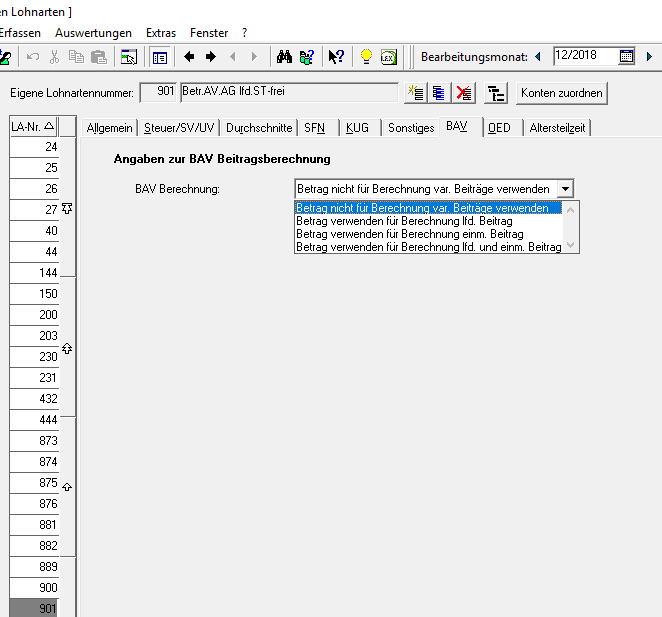Sort by the LA-Nr. column header
The width and height of the screenshot is (662, 617).
[33, 126]
